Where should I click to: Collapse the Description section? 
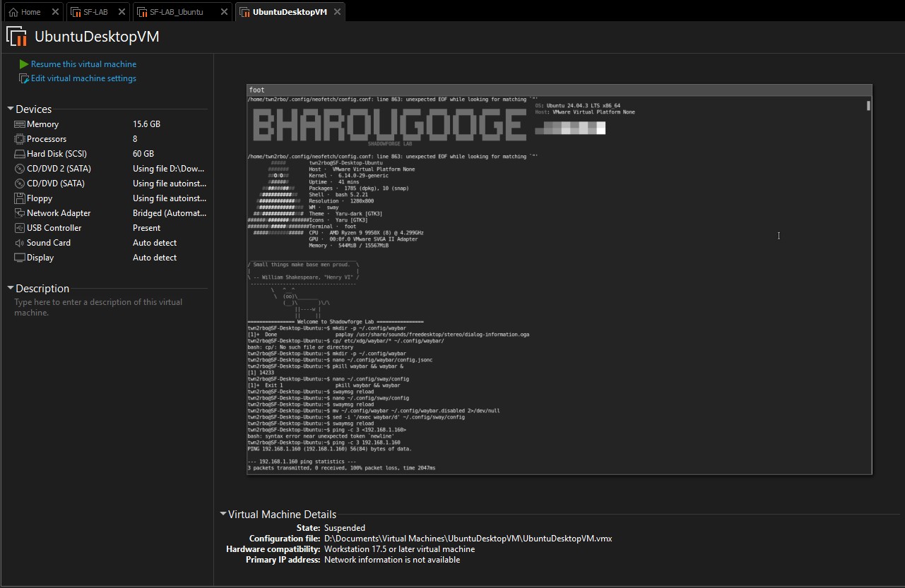click(11, 289)
